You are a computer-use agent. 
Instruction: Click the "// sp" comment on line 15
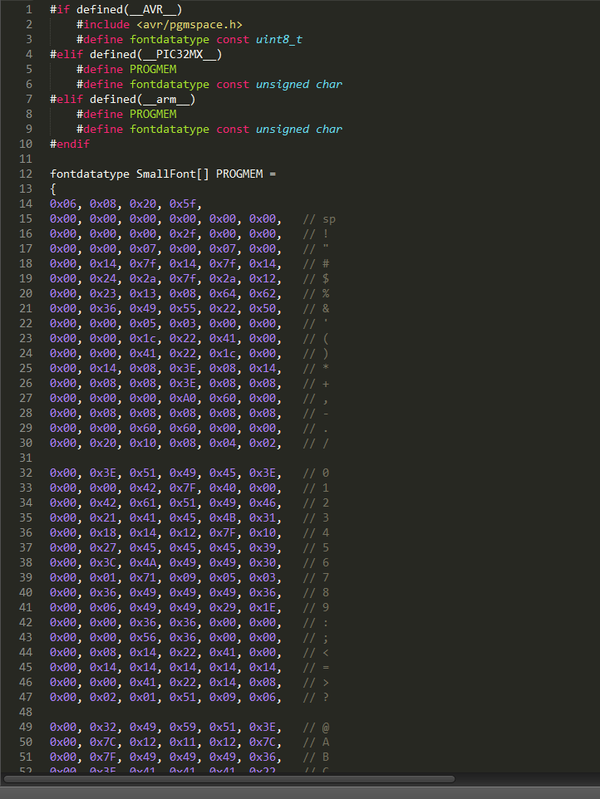tap(321, 219)
